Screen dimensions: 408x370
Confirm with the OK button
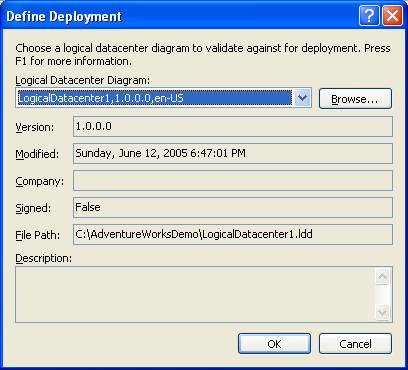(274, 344)
